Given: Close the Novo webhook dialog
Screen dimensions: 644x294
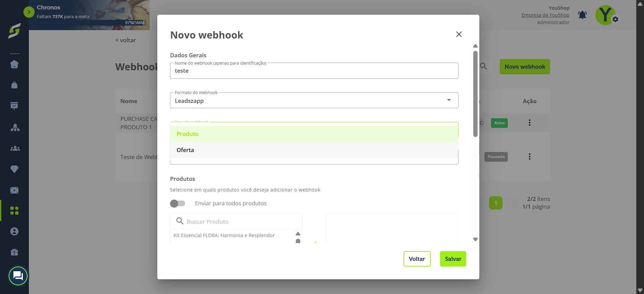Looking at the screenshot, I should pyautogui.click(x=459, y=34).
